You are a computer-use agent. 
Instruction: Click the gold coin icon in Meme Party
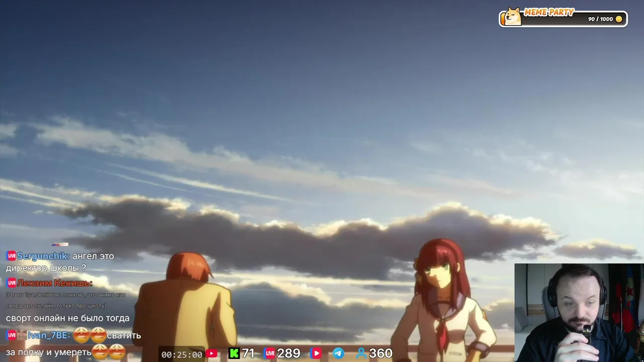pos(619,19)
